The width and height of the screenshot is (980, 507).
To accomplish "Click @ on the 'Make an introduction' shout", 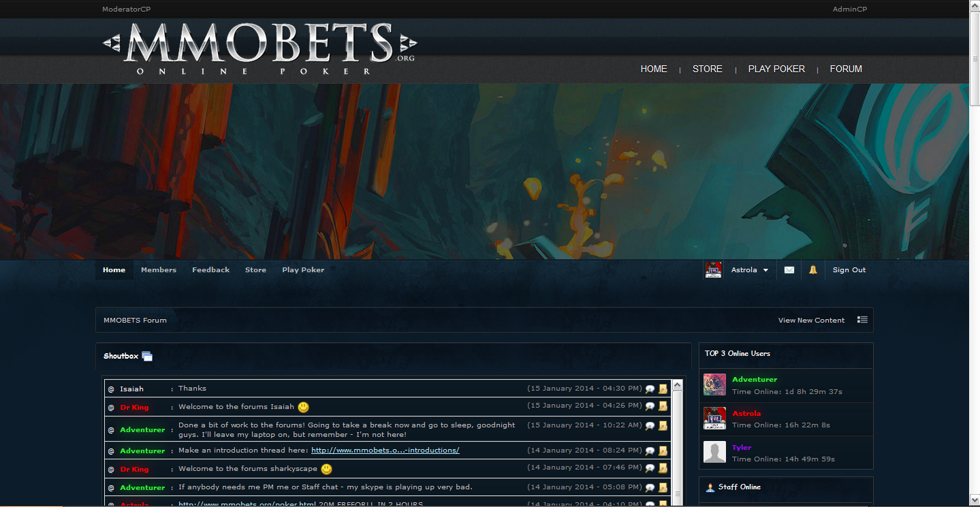I will (x=111, y=451).
